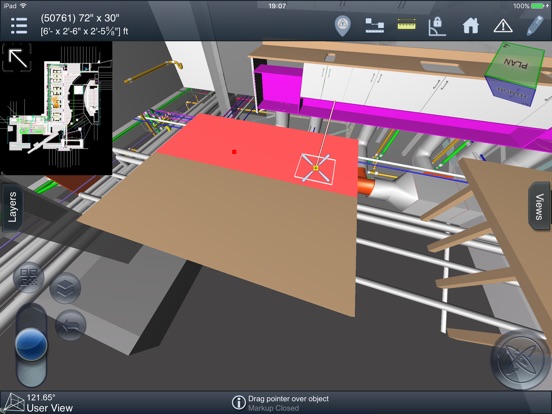This screenshot has height=414, width=552.
Task: Toggle the angle lock icon
Action: pos(437,26)
